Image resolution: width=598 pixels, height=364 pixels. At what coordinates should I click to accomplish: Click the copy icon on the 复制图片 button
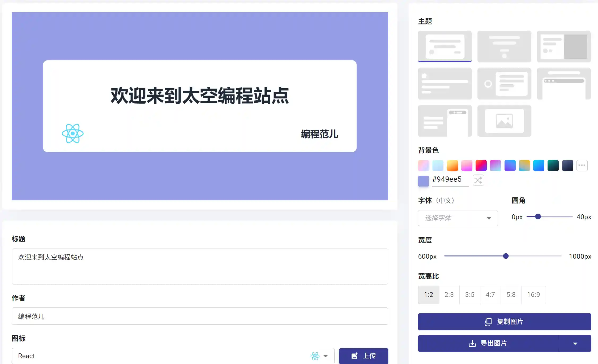pyautogui.click(x=488, y=322)
